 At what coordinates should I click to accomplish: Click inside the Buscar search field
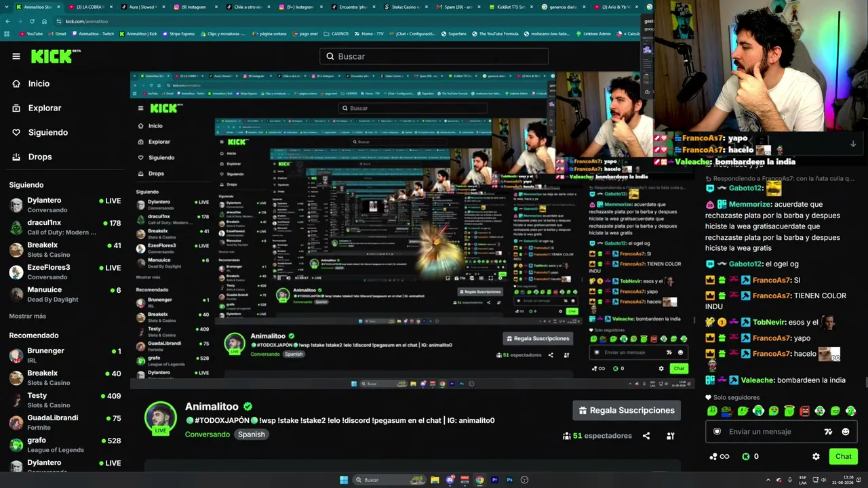point(434,56)
